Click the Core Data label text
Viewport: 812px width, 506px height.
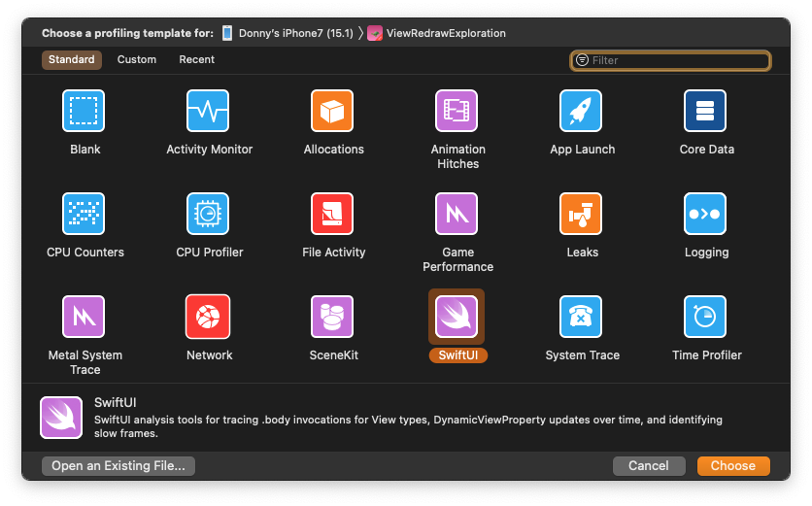(x=707, y=150)
